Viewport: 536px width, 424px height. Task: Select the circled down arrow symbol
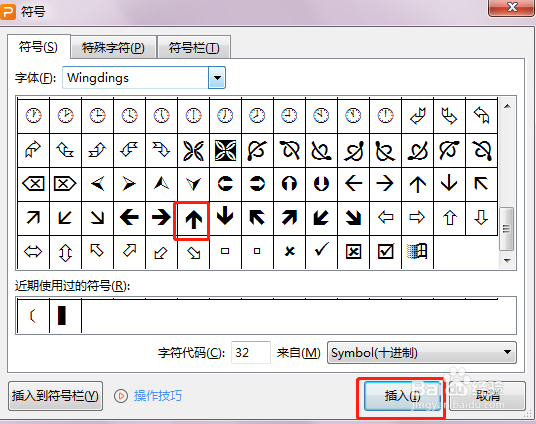[x=321, y=184]
